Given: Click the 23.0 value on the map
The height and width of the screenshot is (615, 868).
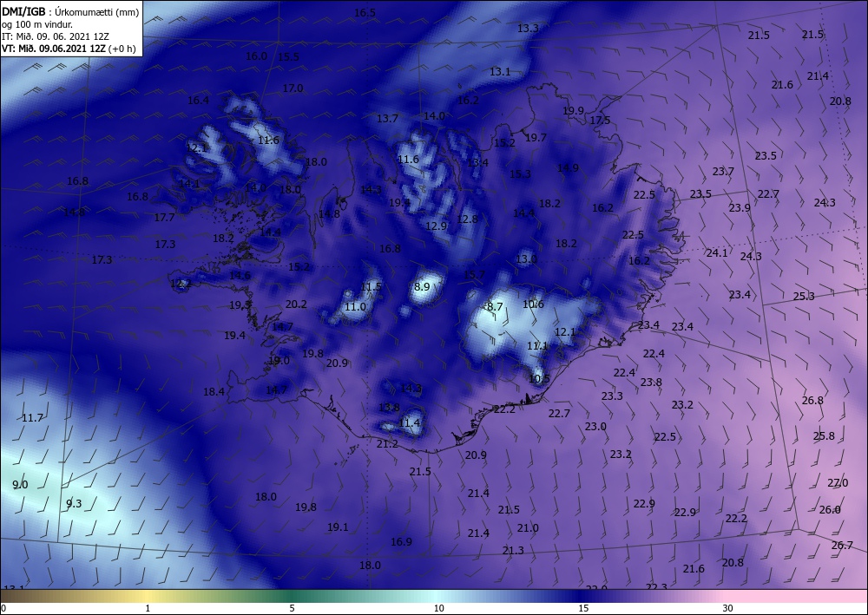Looking at the screenshot, I should [x=595, y=427].
